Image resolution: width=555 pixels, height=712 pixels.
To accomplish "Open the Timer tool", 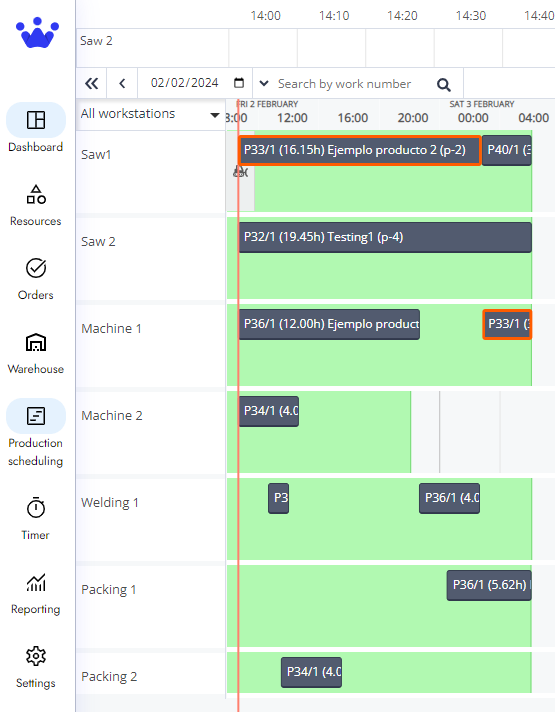I will point(35,519).
